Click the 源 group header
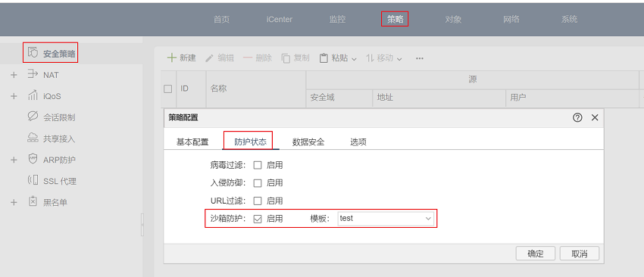The image size is (644, 277). (x=472, y=79)
